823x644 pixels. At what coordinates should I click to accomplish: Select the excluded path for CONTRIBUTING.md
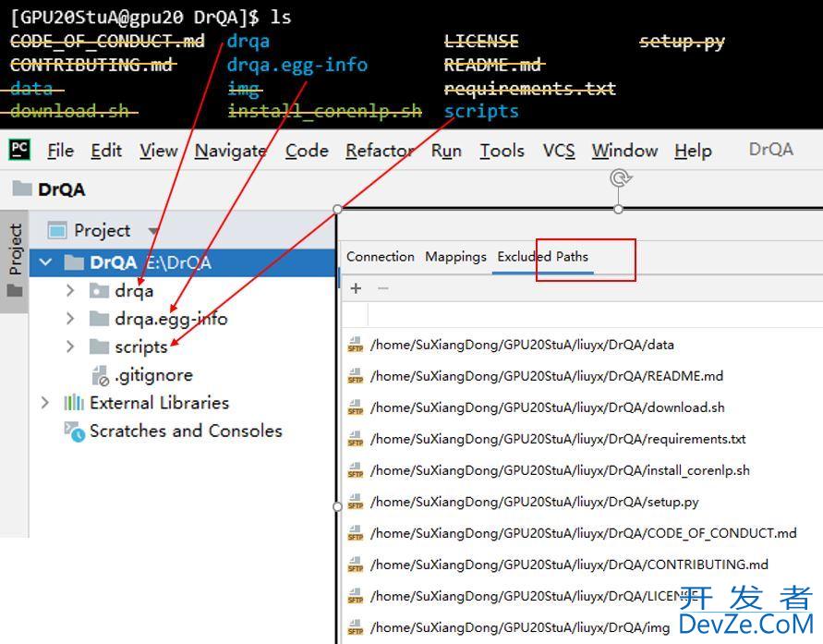[569, 565]
